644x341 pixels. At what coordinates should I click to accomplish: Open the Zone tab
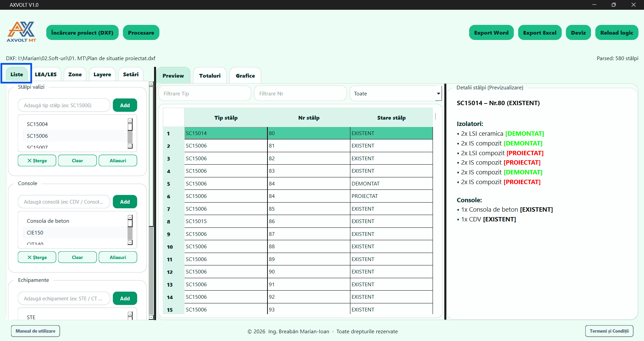pyautogui.click(x=75, y=74)
